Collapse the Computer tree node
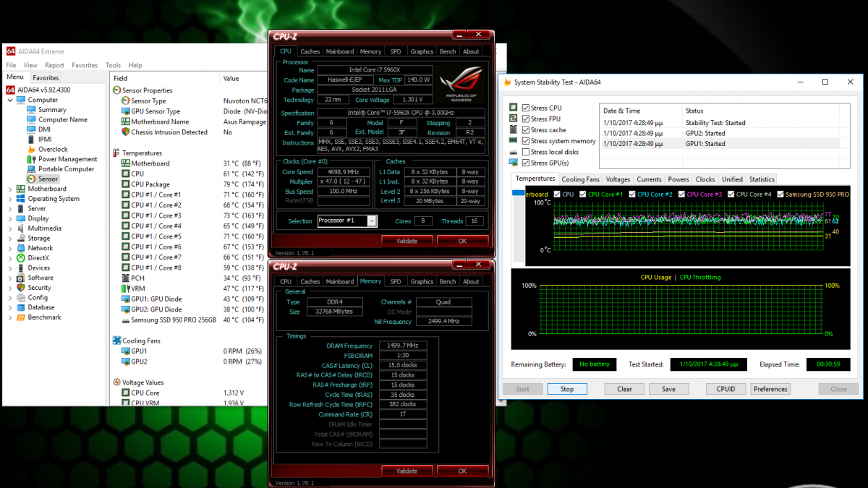The height and width of the screenshot is (488, 868). point(10,100)
